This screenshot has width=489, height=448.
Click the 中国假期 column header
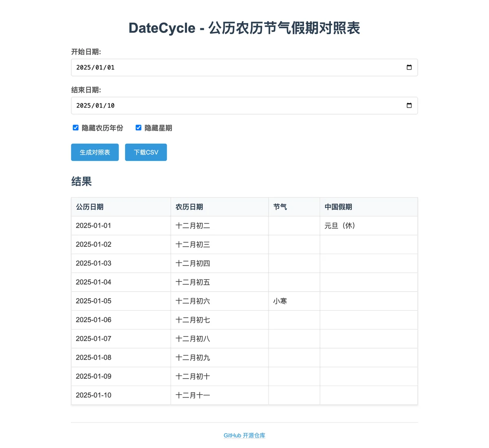coord(369,207)
